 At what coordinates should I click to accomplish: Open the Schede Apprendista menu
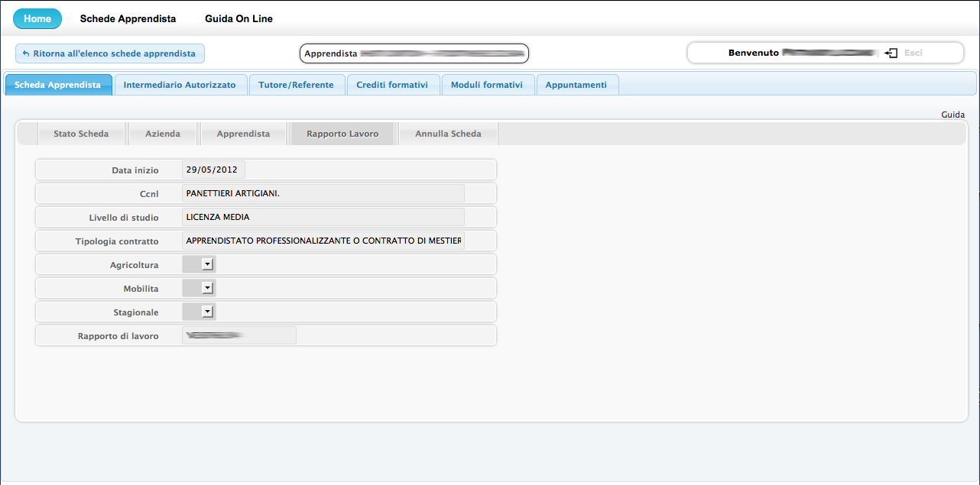pos(128,19)
